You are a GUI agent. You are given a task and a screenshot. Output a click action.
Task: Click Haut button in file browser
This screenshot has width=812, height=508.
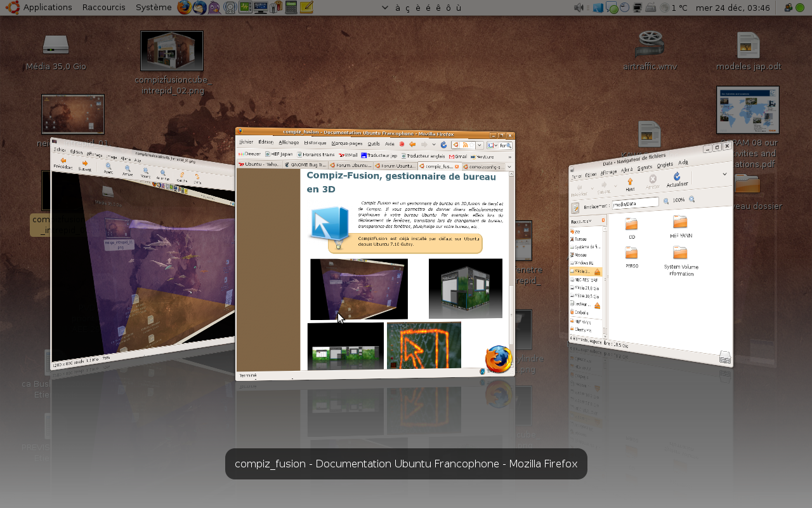tap(630, 185)
